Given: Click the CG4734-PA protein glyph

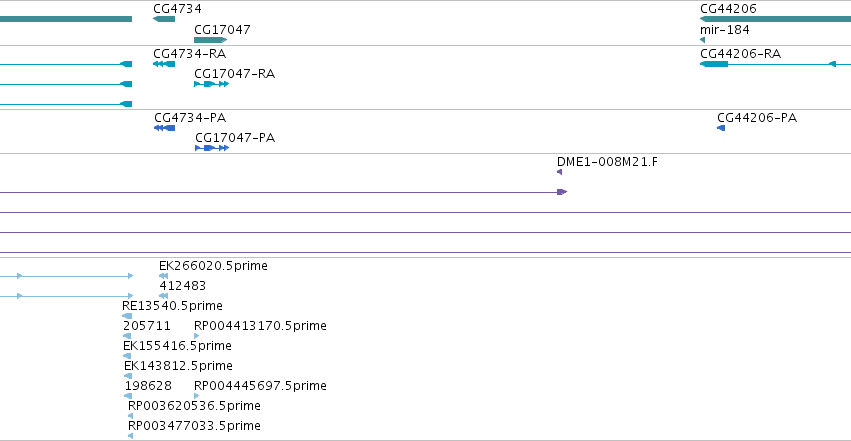Looking at the screenshot, I should [x=164, y=128].
